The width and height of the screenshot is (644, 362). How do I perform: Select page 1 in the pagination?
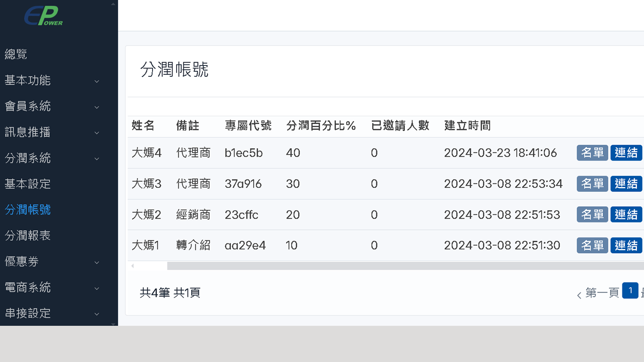630,290
